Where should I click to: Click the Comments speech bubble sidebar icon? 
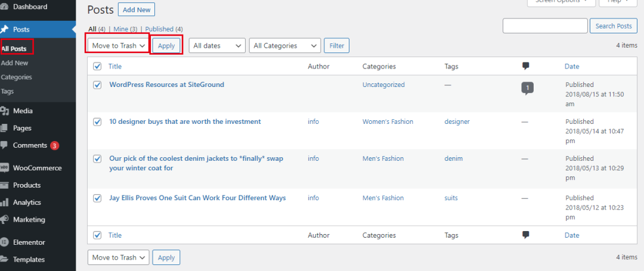pos(4,145)
